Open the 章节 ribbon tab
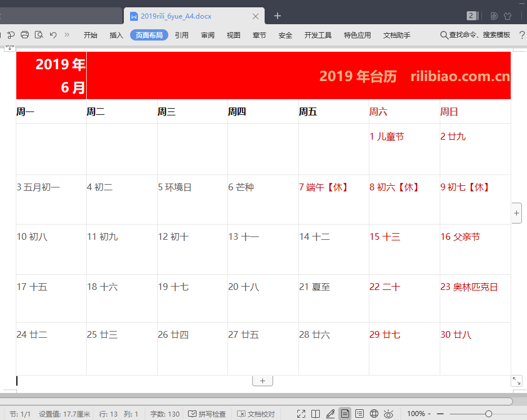 pyautogui.click(x=260, y=35)
